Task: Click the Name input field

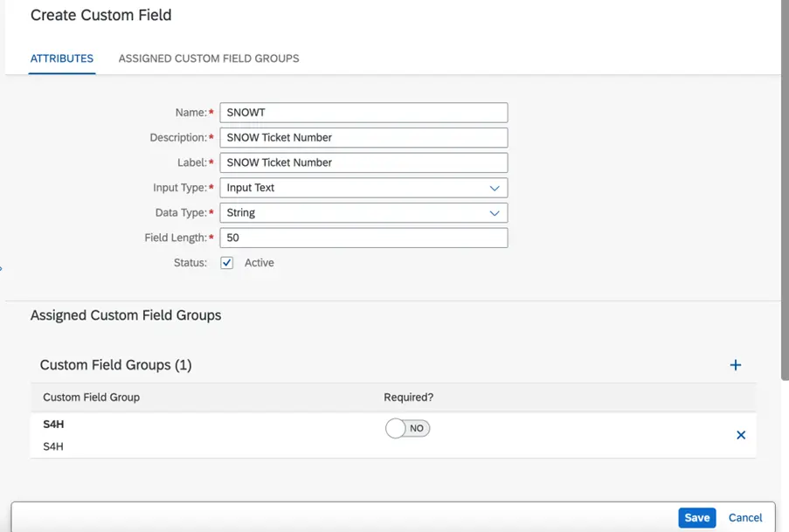Action: (x=363, y=113)
